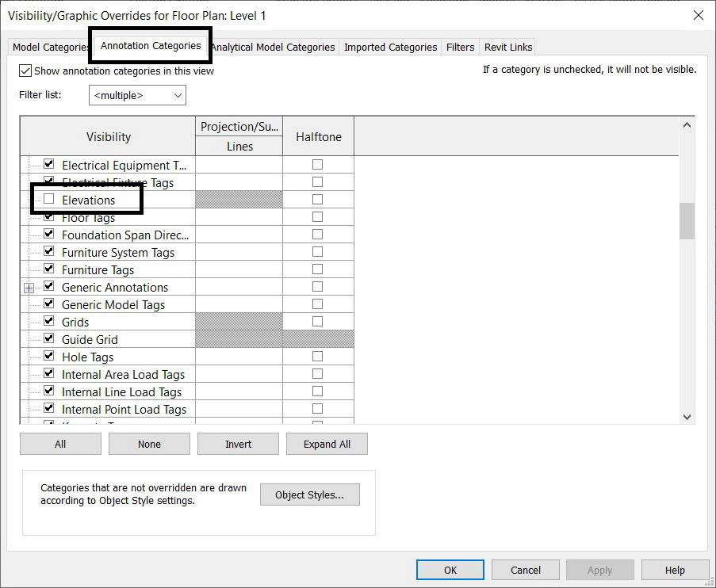Enable Halftone for Hole Tags

317,356
